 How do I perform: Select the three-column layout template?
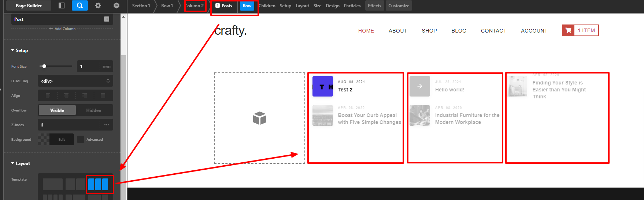[x=98, y=184]
